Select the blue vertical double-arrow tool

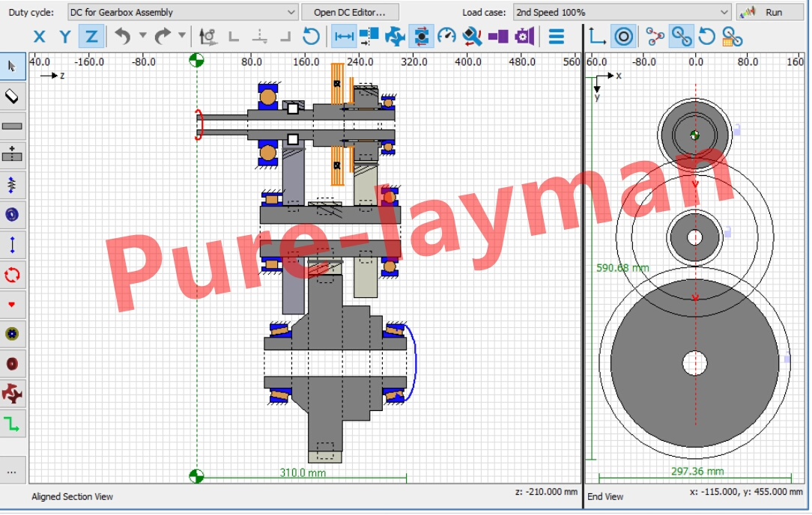pos(13,245)
